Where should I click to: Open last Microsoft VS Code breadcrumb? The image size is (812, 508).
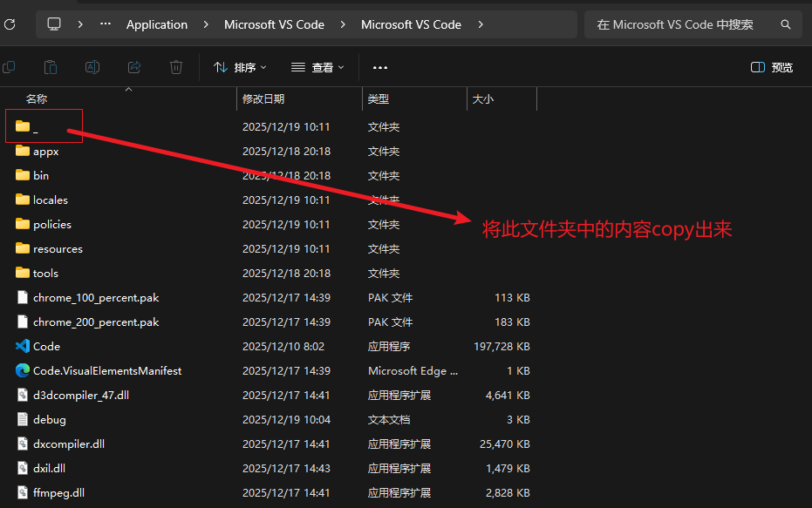pyautogui.click(x=411, y=24)
